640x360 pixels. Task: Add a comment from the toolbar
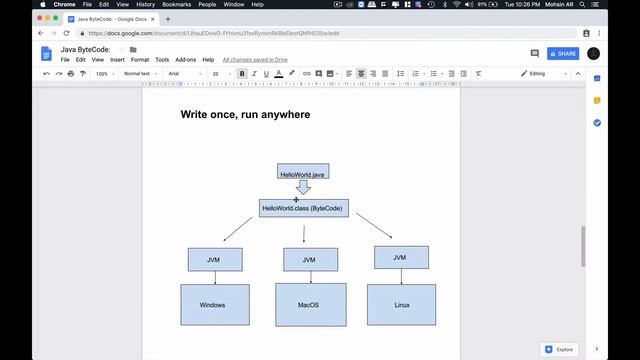319,74
